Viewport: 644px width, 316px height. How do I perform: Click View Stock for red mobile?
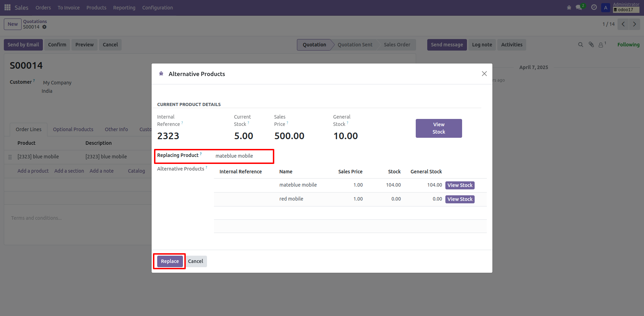point(460,199)
